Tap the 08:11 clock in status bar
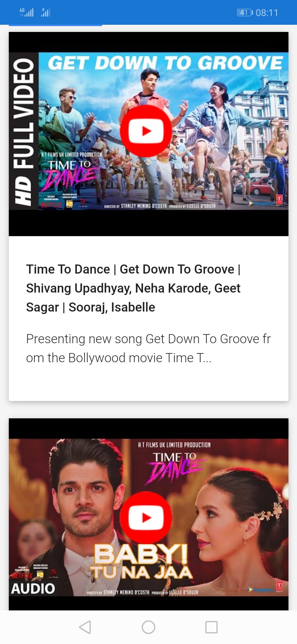 267,13
